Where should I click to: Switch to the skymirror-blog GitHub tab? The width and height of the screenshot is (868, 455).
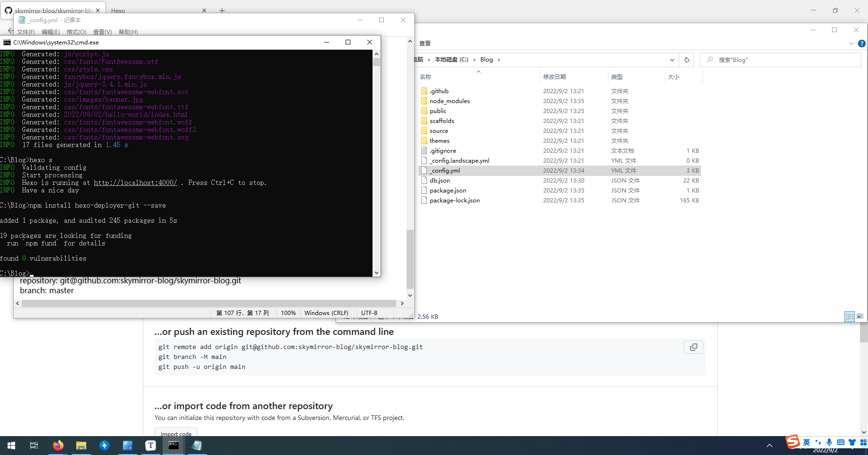click(x=53, y=10)
